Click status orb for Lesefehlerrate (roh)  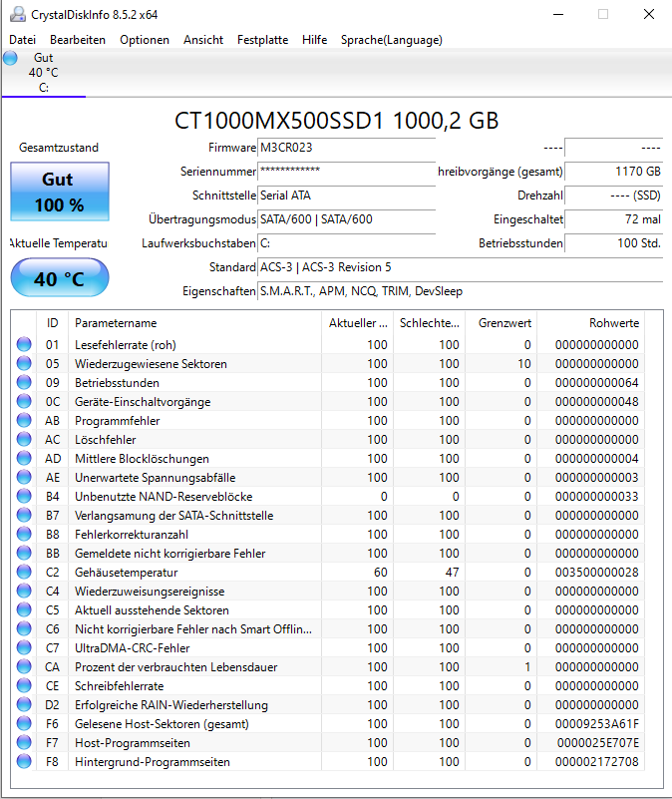[x=24, y=344]
